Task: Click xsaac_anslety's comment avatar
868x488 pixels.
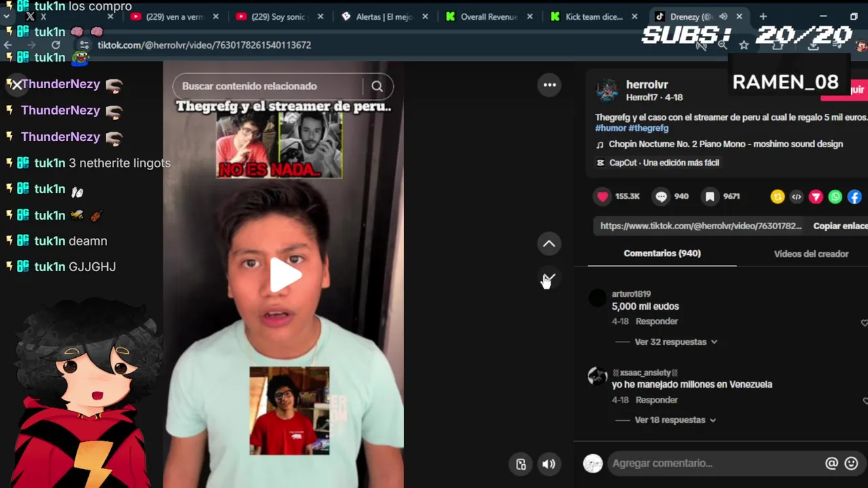Action: [597, 376]
